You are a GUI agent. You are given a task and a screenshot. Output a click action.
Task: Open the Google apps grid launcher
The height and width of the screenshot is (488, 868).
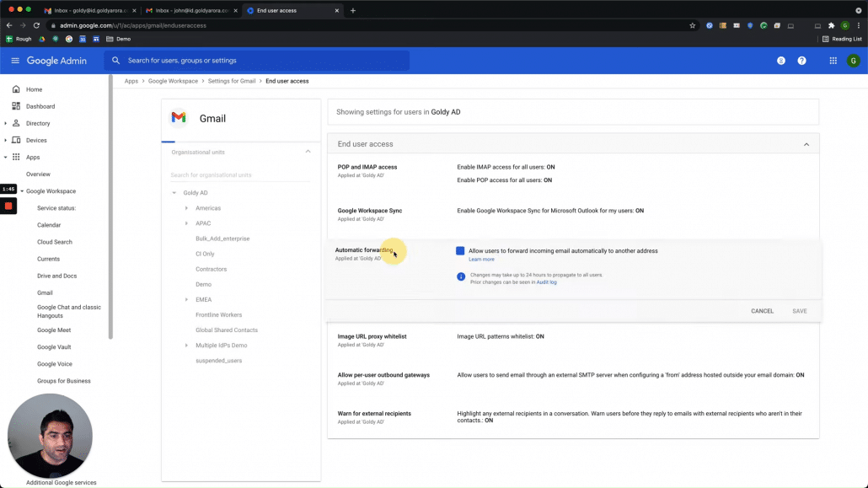pos(833,61)
